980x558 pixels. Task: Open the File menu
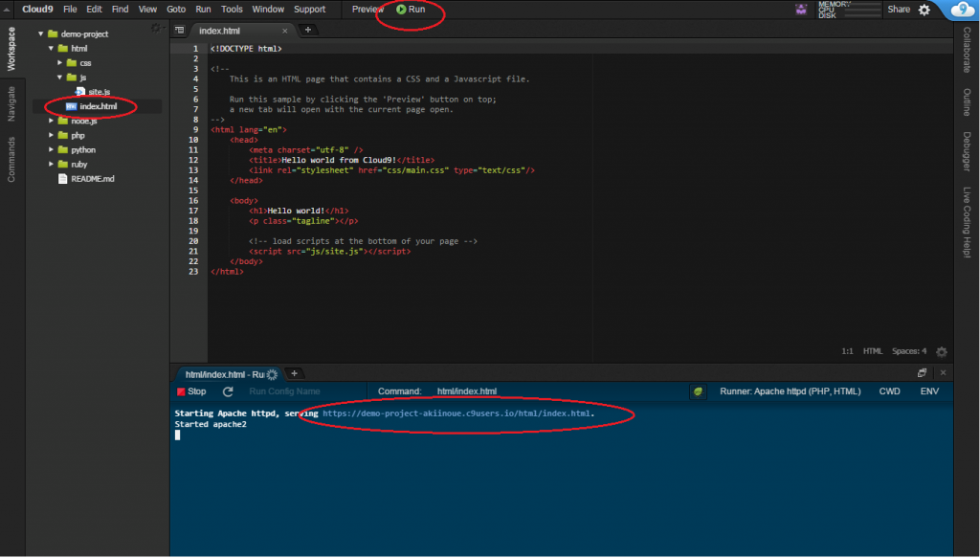click(70, 9)
